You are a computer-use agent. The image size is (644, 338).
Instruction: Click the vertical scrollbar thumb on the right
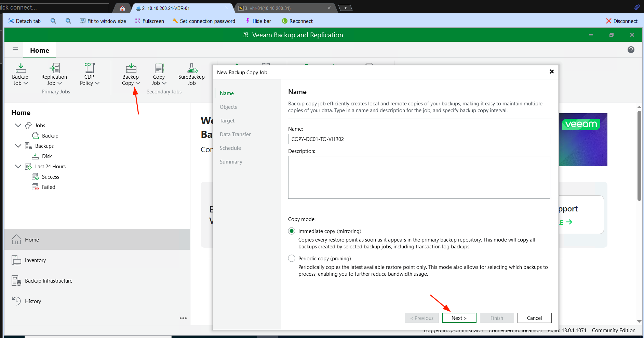tap(639, 156)
